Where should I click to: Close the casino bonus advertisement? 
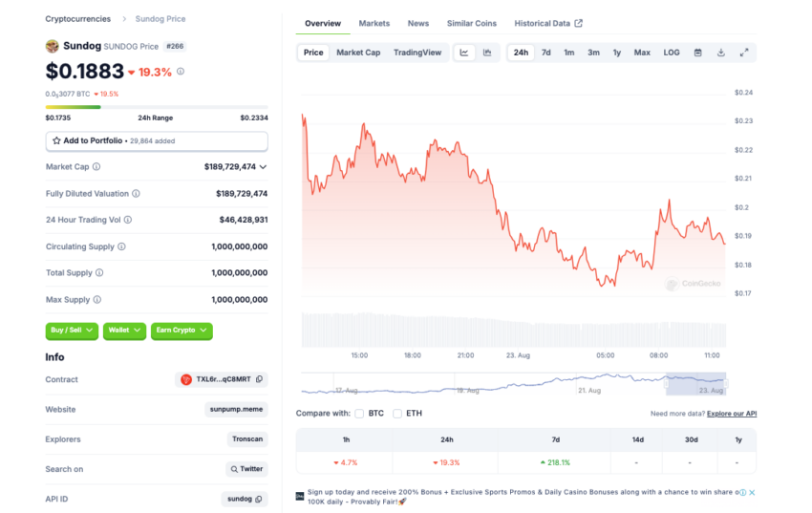click(752, 492)
